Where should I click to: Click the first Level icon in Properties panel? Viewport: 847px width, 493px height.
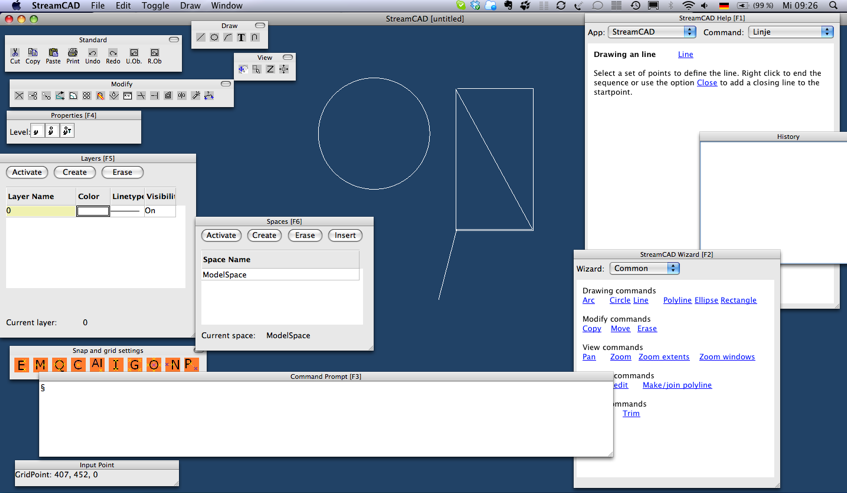click(37, 131)
